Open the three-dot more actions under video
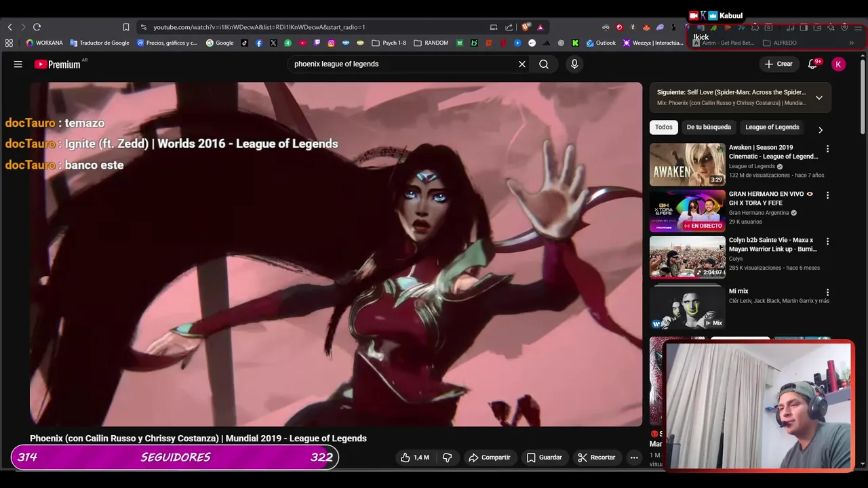The image size is (868, 488). tap(634, 457)
